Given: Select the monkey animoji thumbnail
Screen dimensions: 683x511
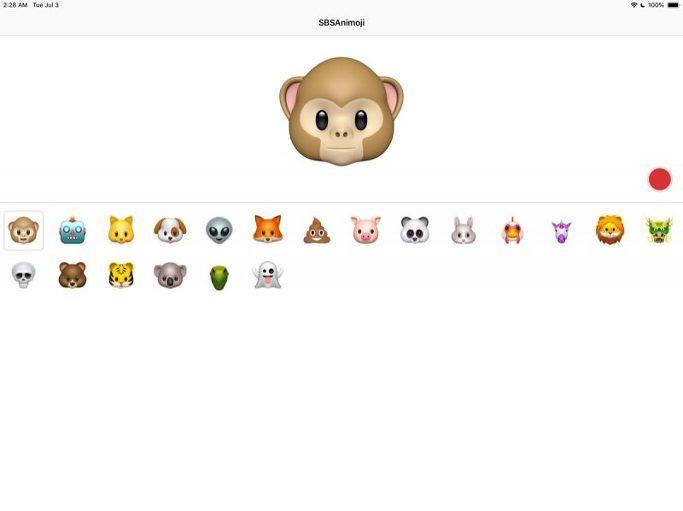Looking at the screenshot, I should 24,230.
